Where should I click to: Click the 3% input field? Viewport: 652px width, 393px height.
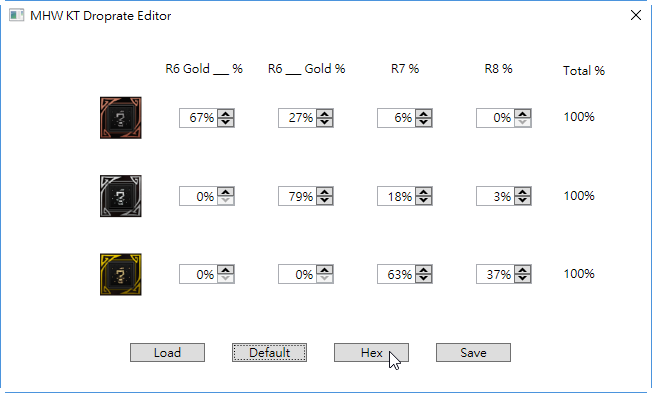pyautogui.click(x=495, y=196)
